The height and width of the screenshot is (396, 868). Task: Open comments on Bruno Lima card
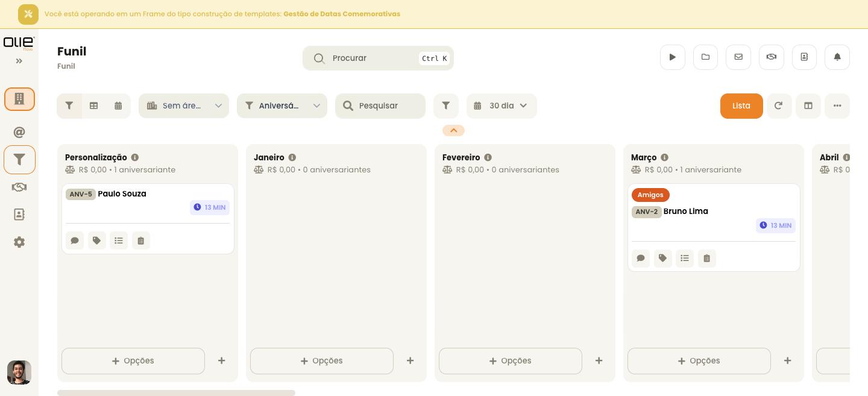pyautogui.click(x=641, y=258)
